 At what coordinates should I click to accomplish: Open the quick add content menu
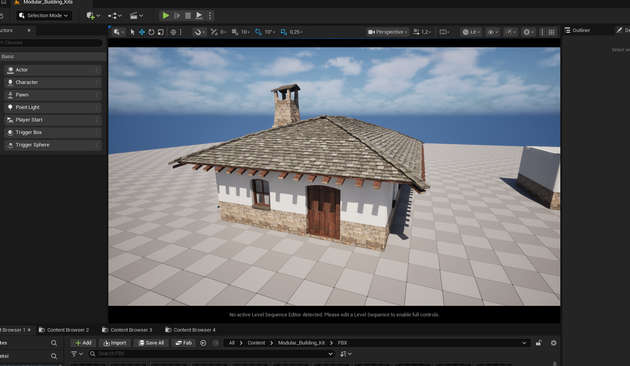tap(93, 16)
